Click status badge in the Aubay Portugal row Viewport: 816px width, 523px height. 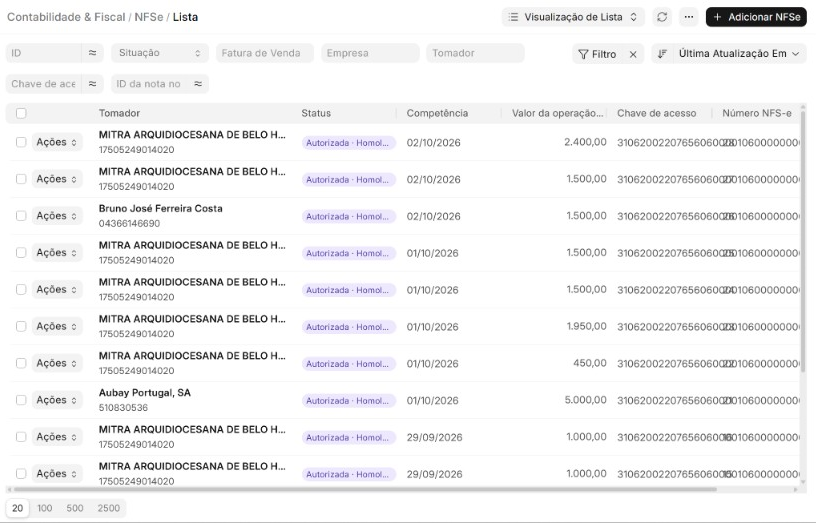pyautogui.click(x=349, y=401)
